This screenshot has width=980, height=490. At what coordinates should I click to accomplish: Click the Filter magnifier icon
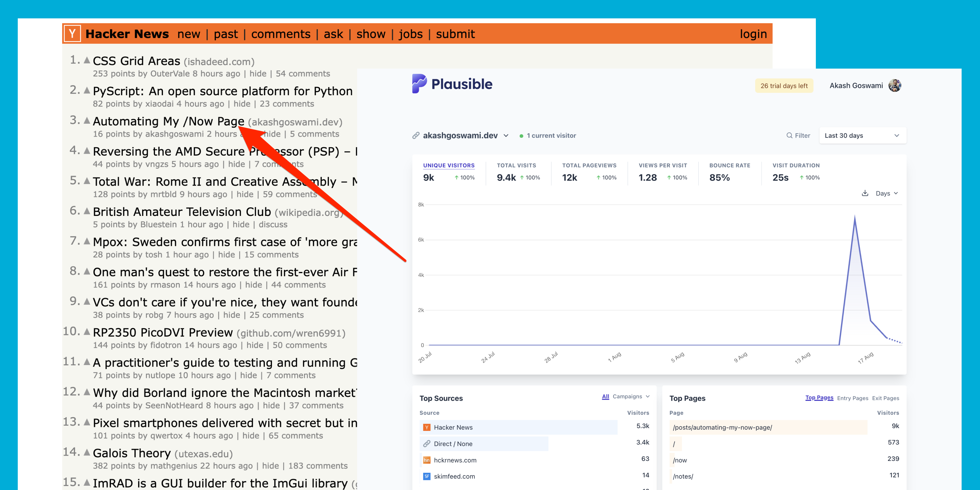790,135
